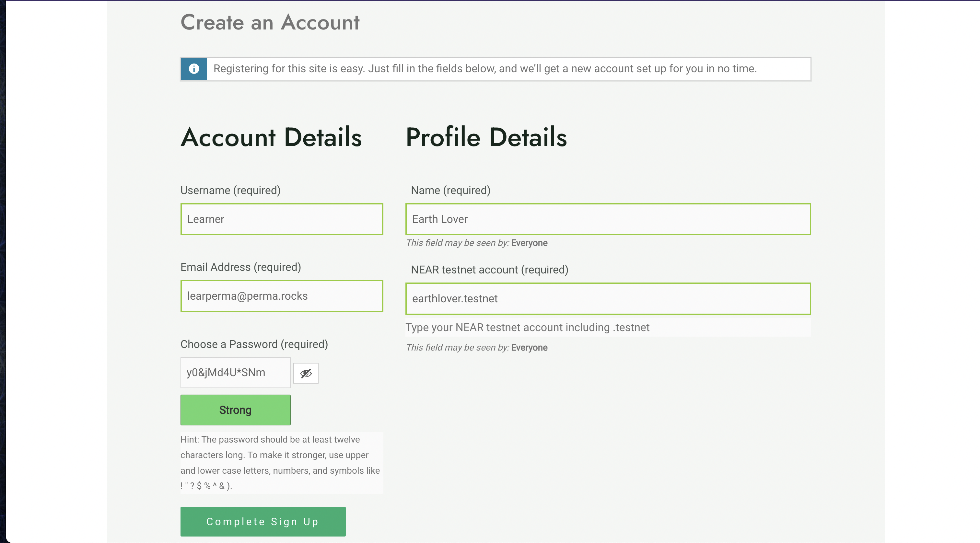
Task: Click the Account Details section heading
Action: point(271,137)
